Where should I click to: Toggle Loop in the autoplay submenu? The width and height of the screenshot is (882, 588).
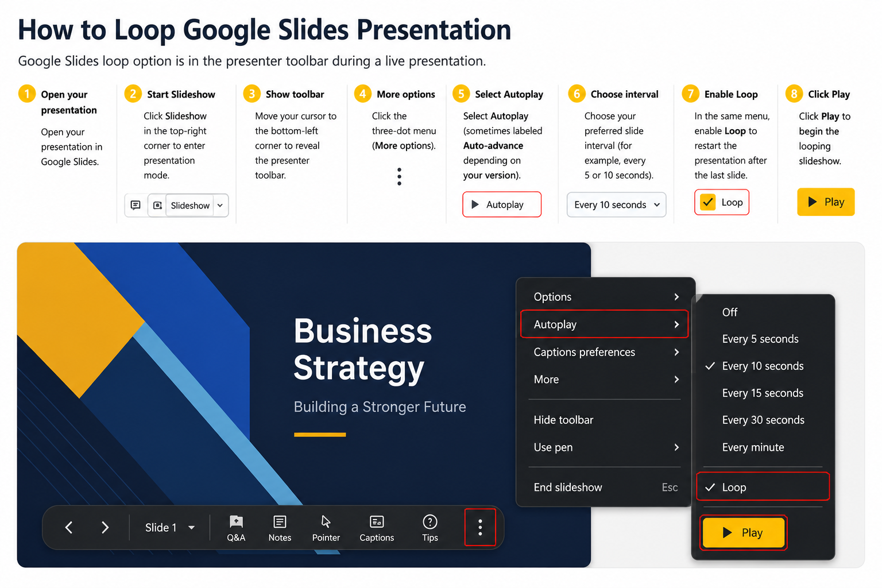763,486
